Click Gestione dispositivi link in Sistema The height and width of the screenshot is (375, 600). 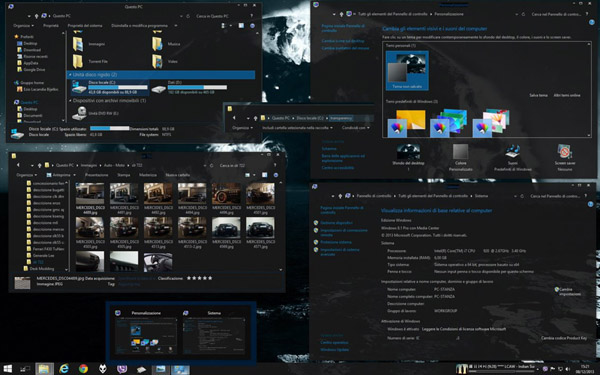coord(336,223)
